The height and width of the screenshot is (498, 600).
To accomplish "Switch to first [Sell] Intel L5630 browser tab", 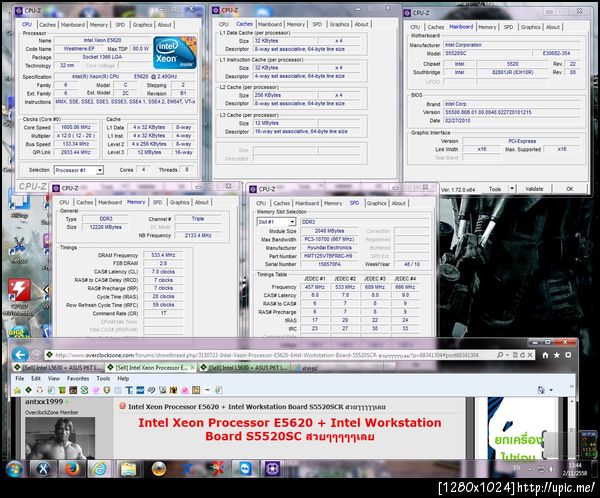I will [x=58, y=368].
